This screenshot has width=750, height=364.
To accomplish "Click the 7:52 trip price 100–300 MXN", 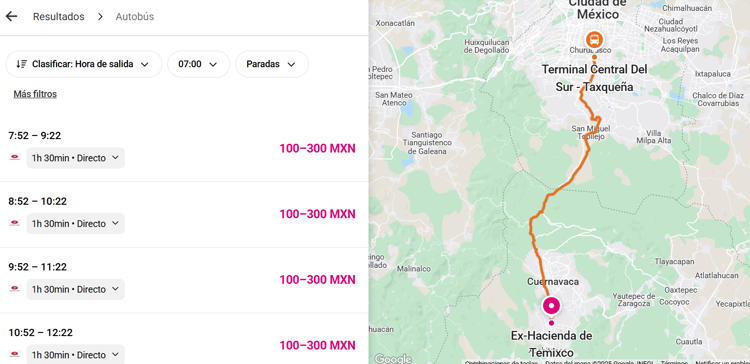I will (x=318, y=149).
